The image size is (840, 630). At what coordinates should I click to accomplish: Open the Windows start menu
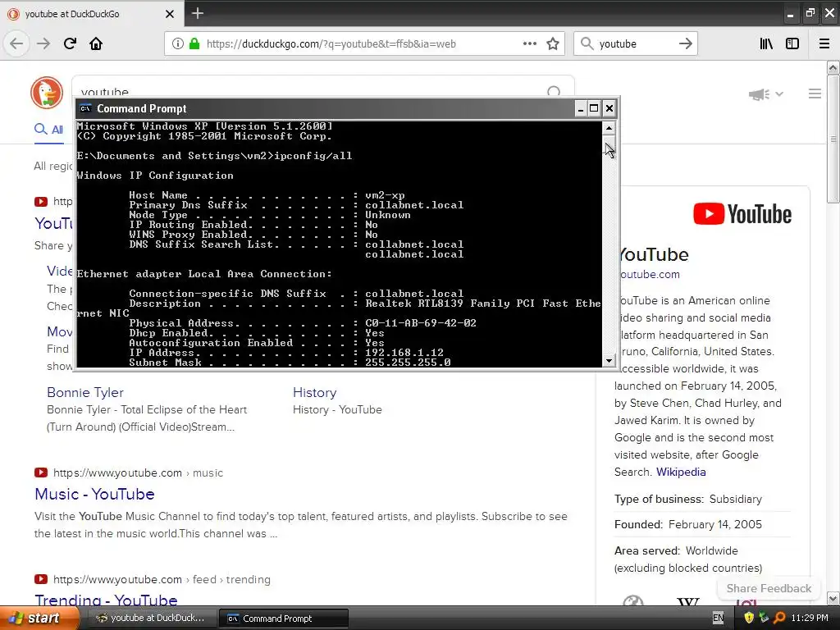click(39, 619)
